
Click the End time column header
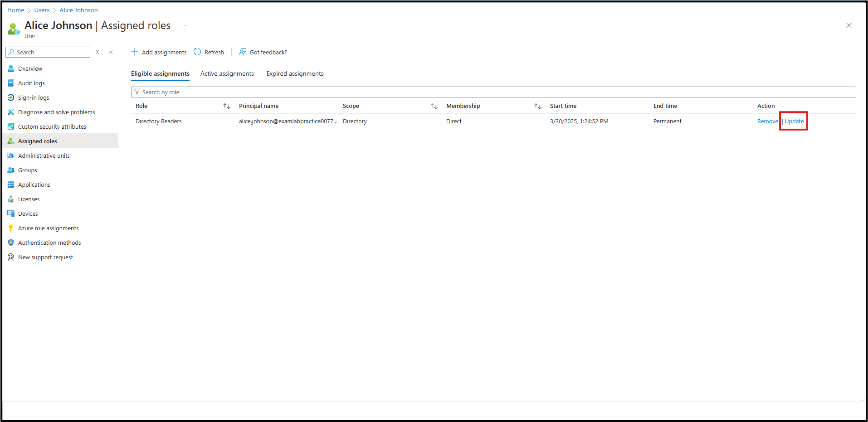click(x=665, y=106)
